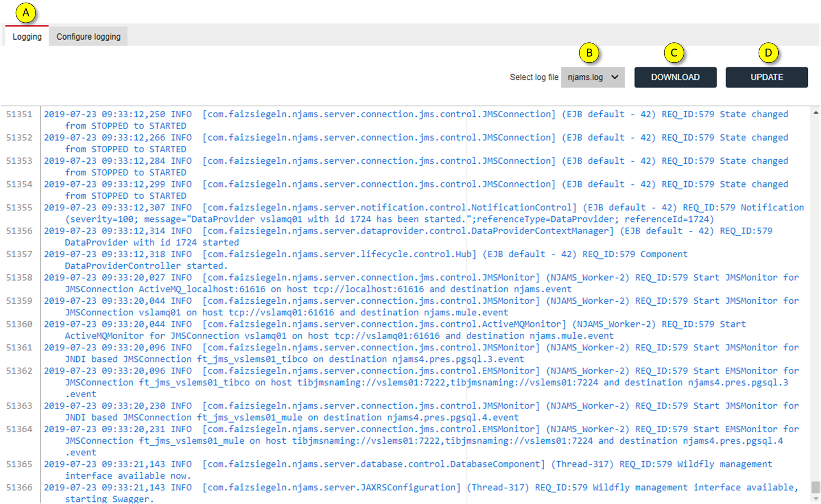The height and width of the screenshot is (504, 821).
Task: Select log line number 51363
Action: [20, 406]
